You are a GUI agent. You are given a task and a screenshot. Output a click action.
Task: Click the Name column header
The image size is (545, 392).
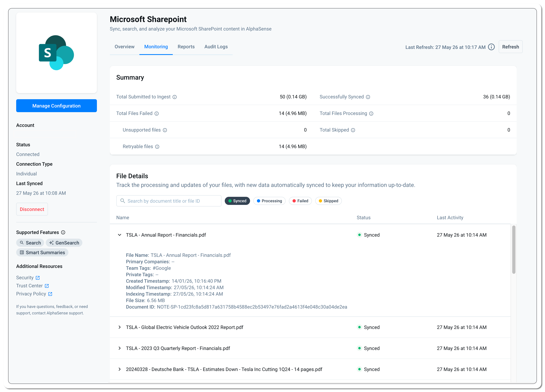[x=123, y=218]
